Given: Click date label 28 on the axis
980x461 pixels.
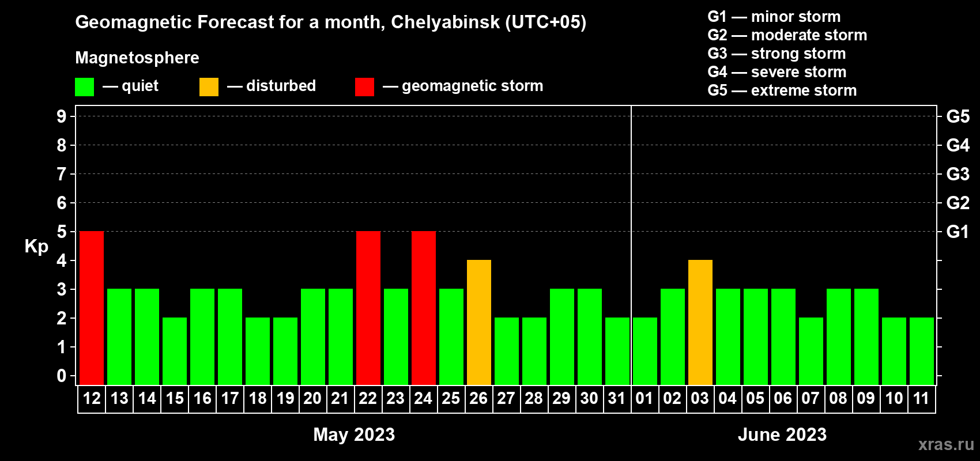Looking at the screenshot, I should click(x=534, y=398).
